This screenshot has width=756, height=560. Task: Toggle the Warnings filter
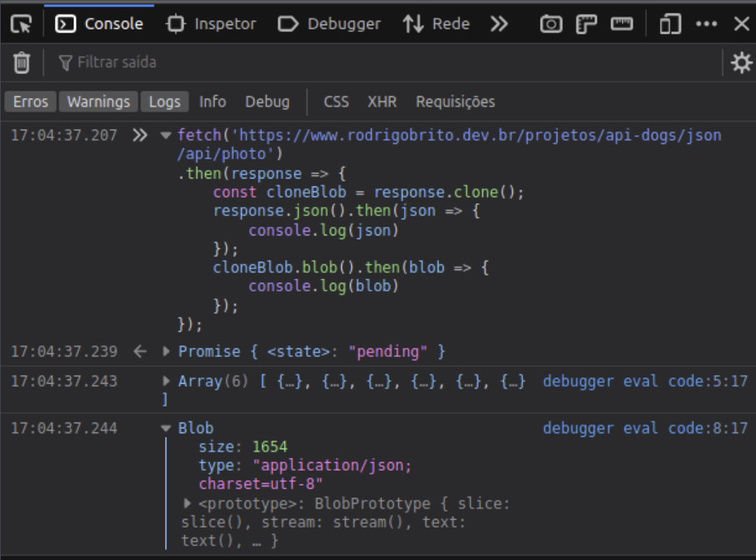tap(99, 102)
